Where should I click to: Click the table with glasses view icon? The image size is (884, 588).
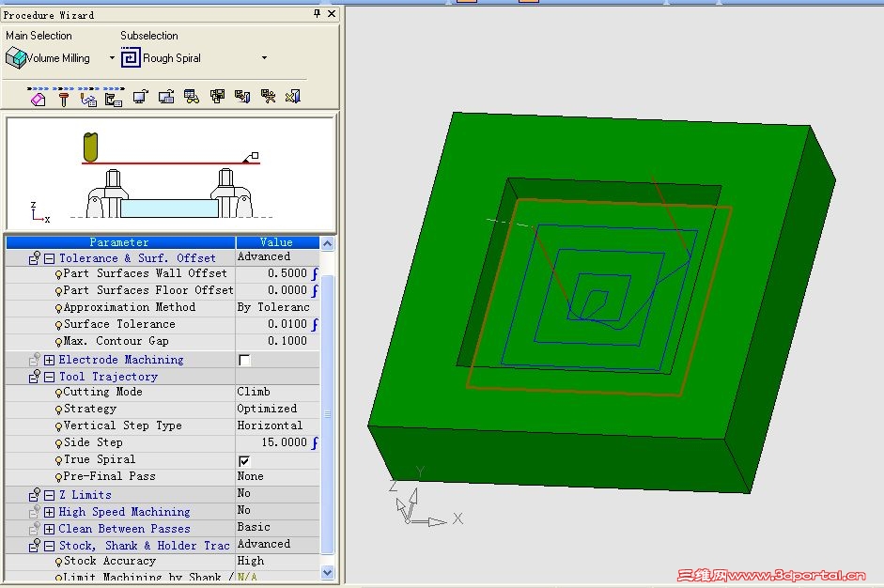(x=192, y=97)
